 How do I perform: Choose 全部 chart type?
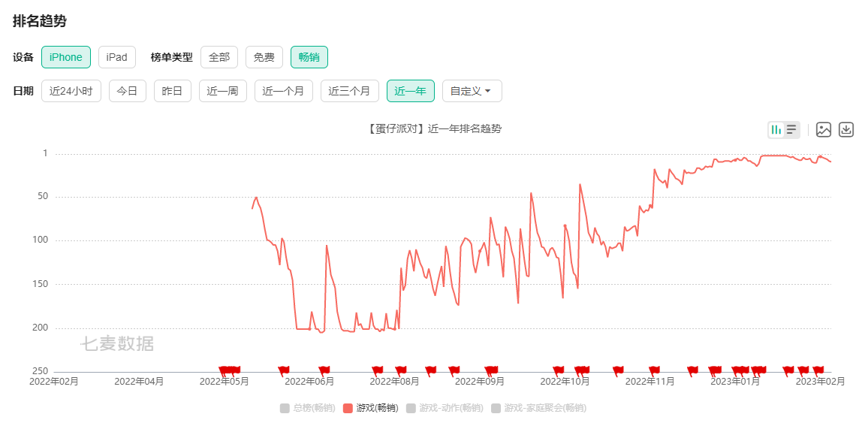tap(219, 57)
